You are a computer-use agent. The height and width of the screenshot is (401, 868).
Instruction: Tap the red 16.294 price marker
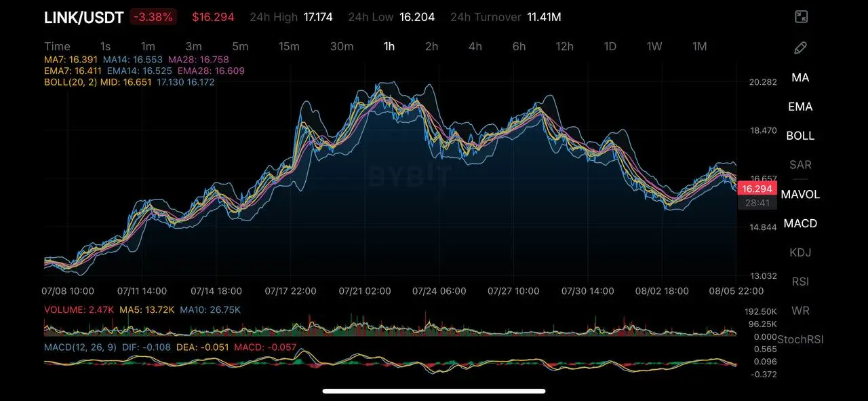point(757,189)
